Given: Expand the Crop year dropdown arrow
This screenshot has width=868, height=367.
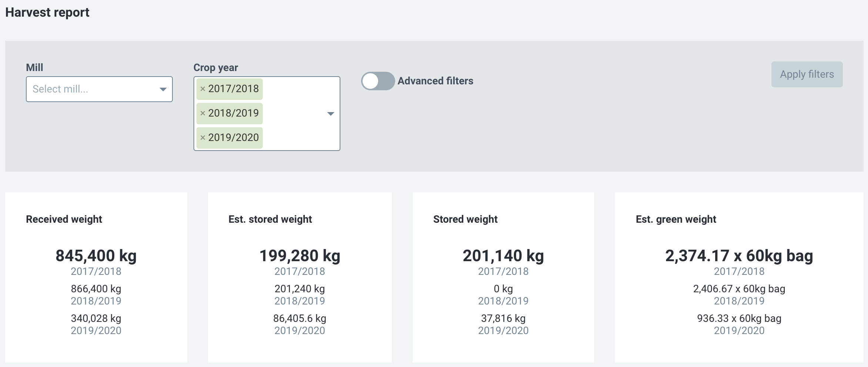Looking at the screenshot, I should pyautogui.click(x=331, y=114).
